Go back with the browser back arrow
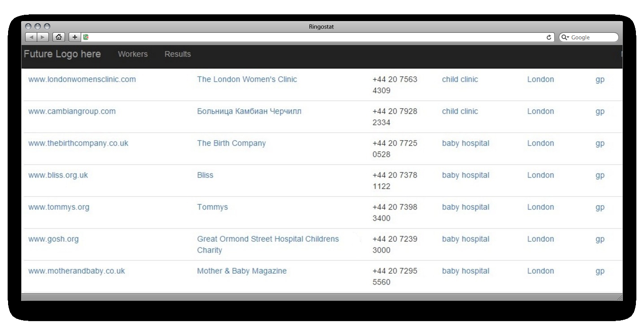Image resolution: width=644 pixels, height=322 pixels. tap(30, 37)
